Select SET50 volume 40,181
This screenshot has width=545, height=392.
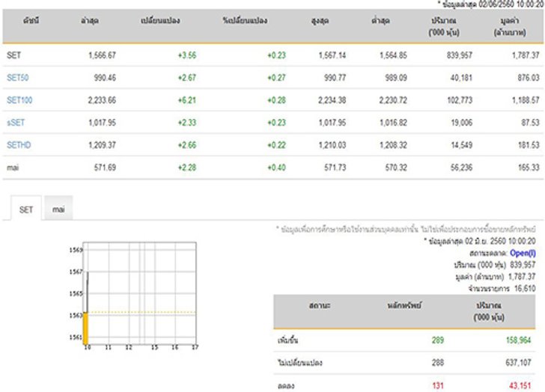tap(461, 78)
